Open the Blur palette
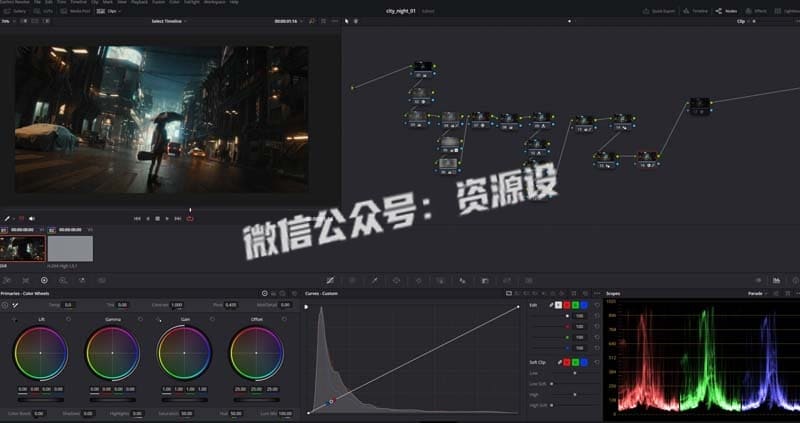Image resolution: width=800 pixels, height=423 pixels. [x=463, y=280]
